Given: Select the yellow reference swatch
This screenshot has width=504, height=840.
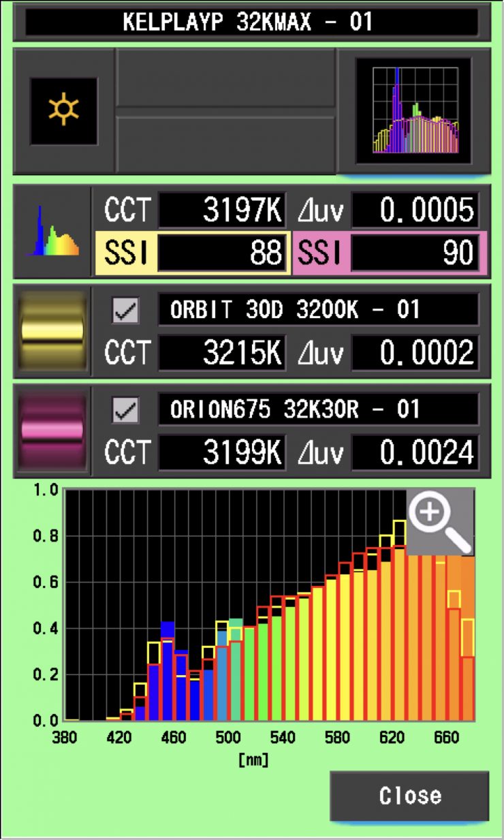Looking at the screenshot, I should [x=52, y=331].
